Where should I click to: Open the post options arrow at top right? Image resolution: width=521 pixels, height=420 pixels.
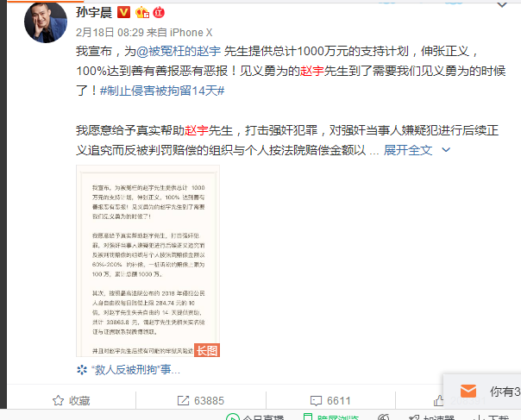(502, 4)
